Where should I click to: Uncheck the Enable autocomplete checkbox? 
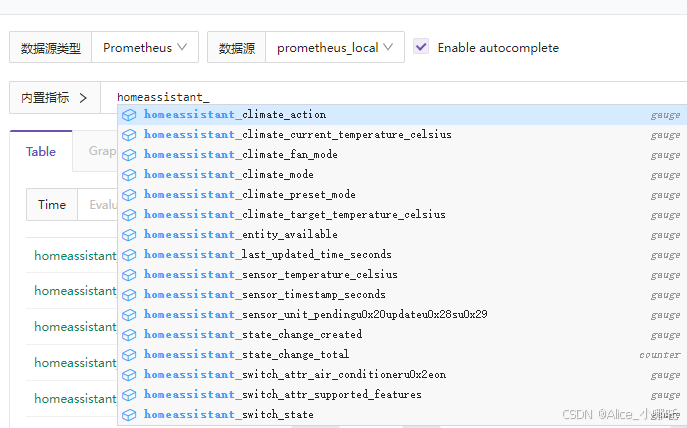(x=421, y=46)
